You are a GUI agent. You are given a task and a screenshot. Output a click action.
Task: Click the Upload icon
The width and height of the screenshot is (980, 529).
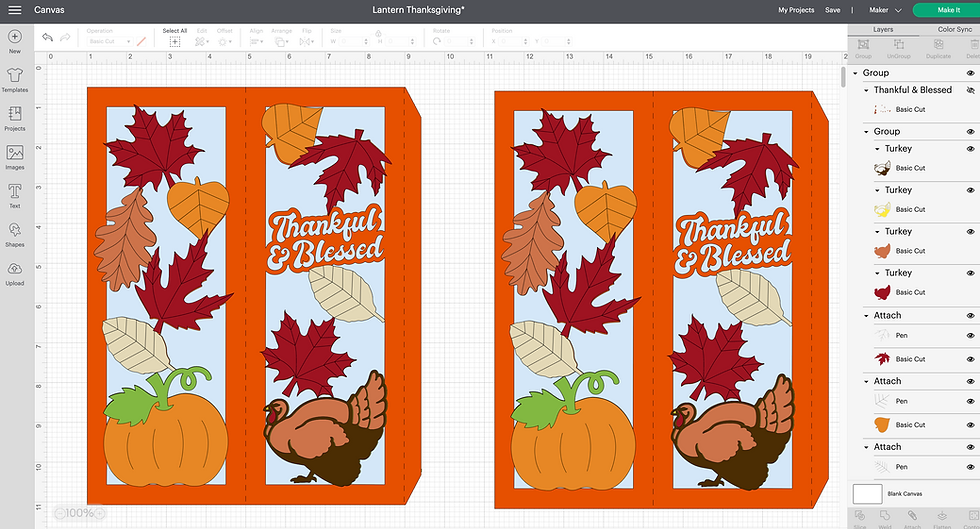[15, 269]
